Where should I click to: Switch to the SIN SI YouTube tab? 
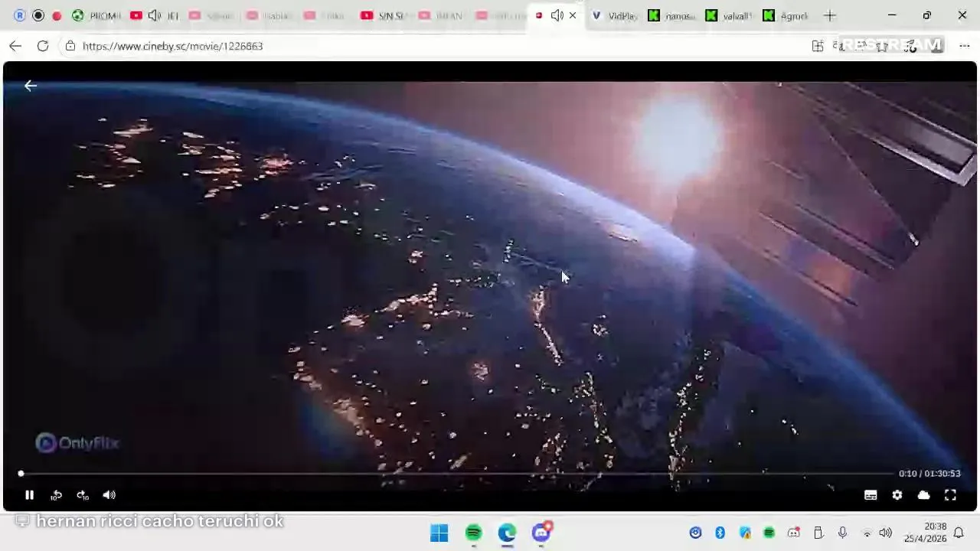(x=383, y=15)
